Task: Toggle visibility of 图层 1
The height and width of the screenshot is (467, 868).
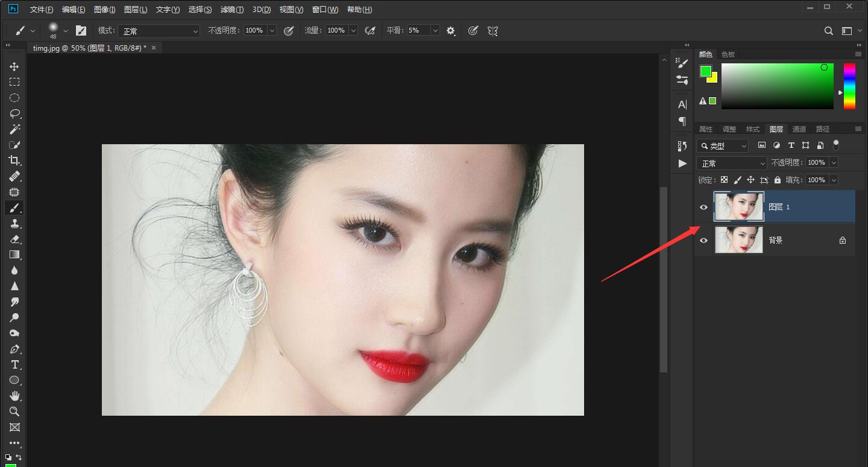Action: click(703, 207)
